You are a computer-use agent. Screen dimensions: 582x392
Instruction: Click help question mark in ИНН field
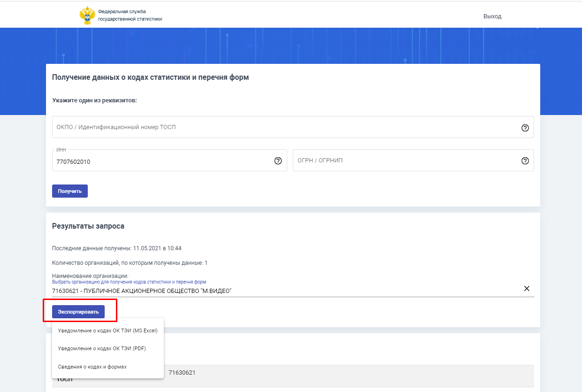pyautogui.click(x=278, y=161)
